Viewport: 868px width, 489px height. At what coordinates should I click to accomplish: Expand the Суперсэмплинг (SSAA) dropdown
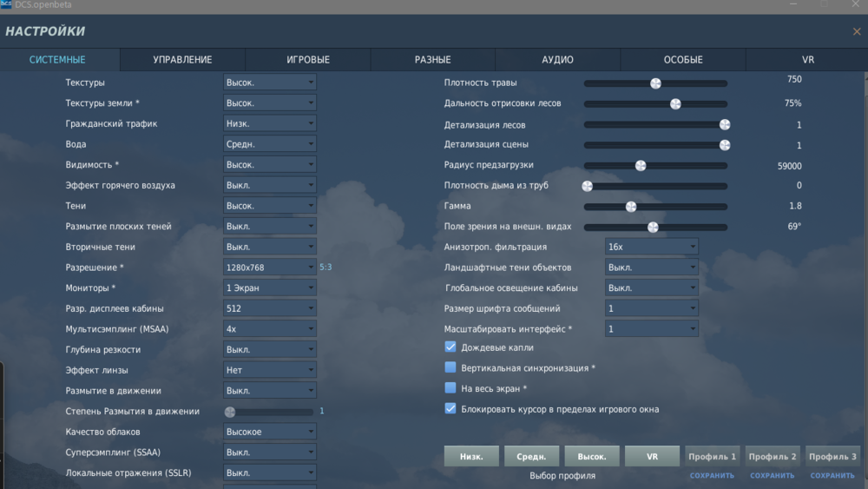[x=270, y=452]
